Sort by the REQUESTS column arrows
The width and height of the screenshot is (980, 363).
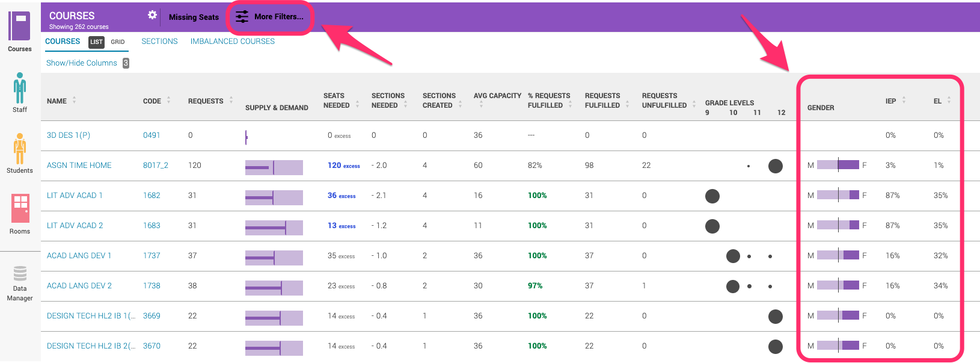231,101
